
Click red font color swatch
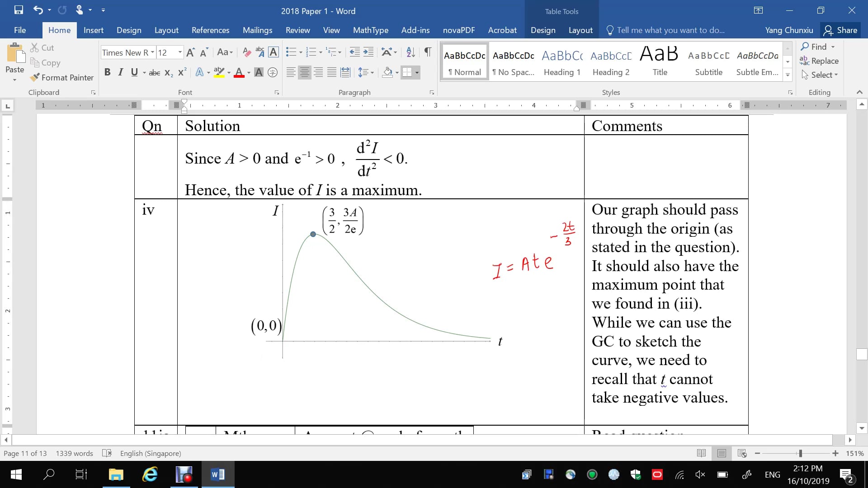tap(239, 72)
